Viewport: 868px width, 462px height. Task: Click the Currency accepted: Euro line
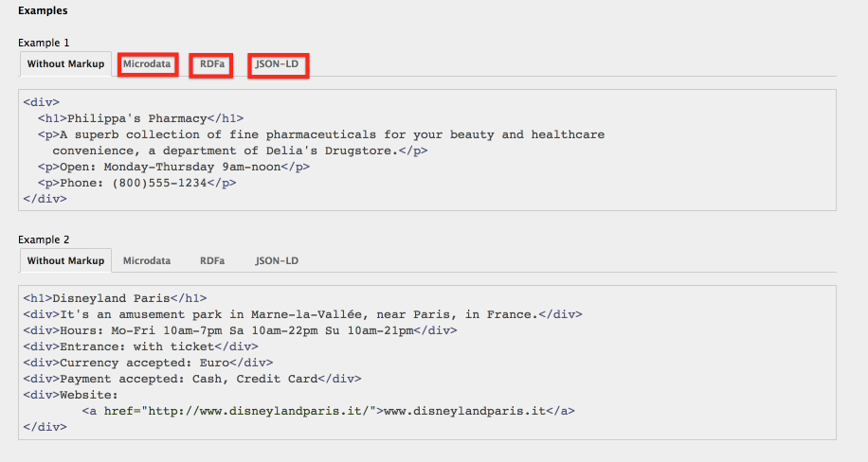pos(148,363)
